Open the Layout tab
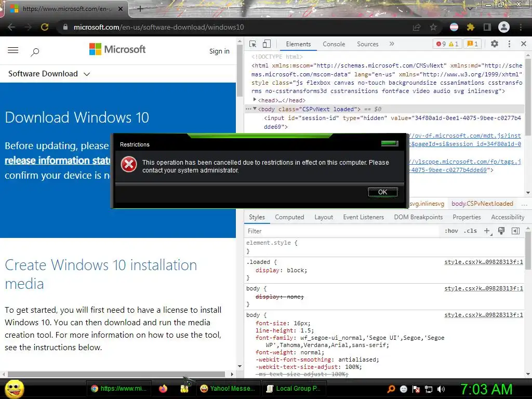 point(324,217)
